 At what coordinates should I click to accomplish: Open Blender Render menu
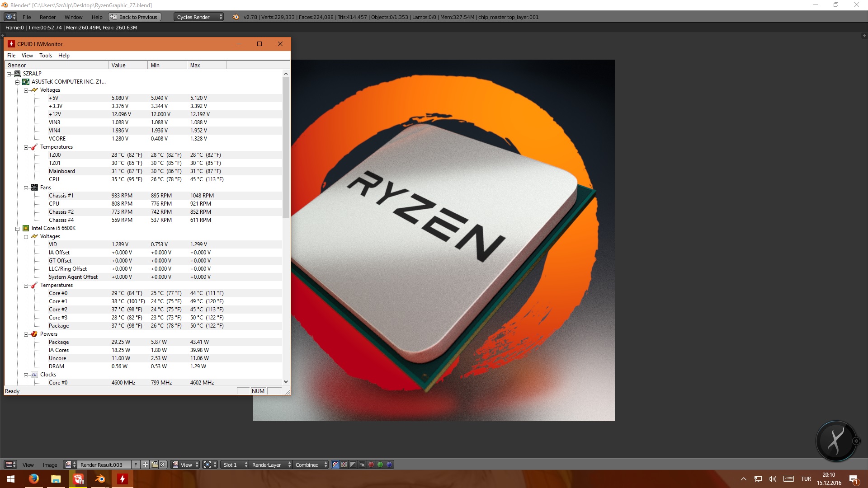coord(47,17)
